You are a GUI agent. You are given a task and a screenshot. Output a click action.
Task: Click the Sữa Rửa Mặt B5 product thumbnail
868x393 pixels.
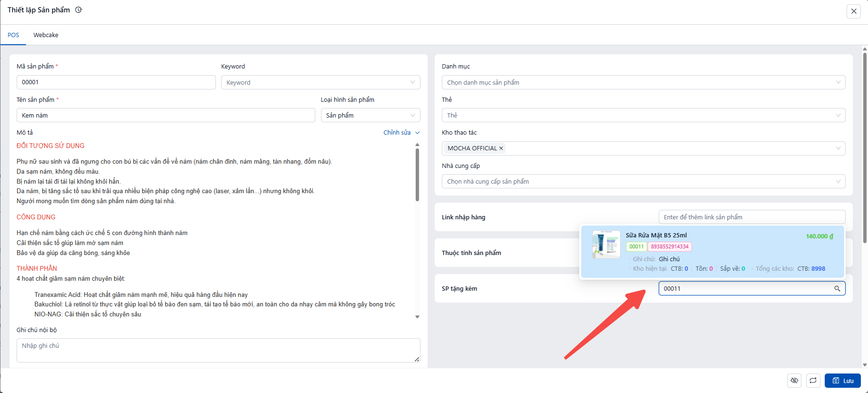tap(606, 245)
